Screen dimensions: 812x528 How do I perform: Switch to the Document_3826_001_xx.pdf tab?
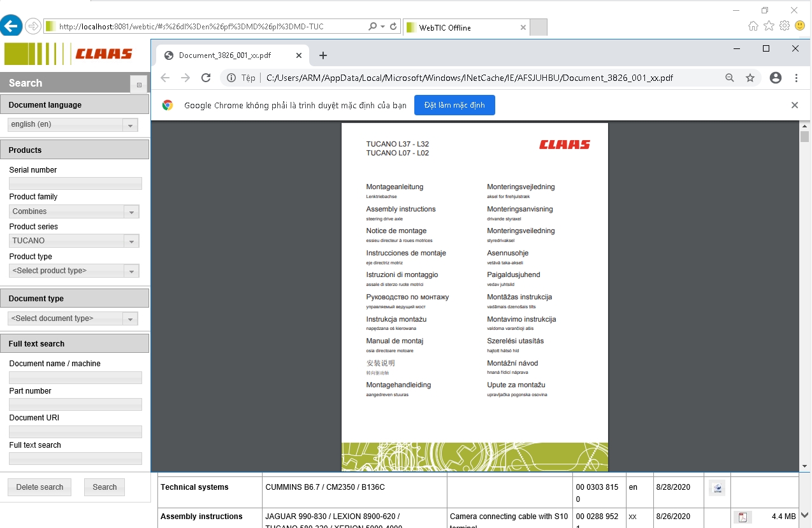226,55
